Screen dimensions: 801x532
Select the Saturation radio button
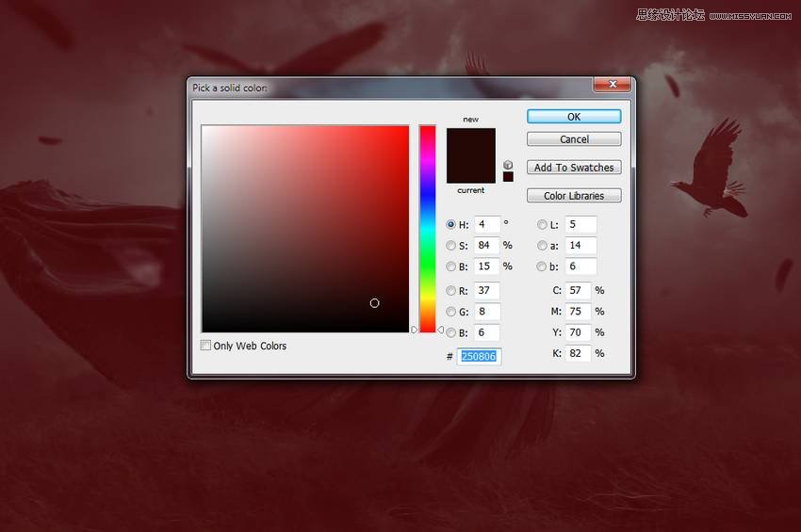(x=451, y=246)
